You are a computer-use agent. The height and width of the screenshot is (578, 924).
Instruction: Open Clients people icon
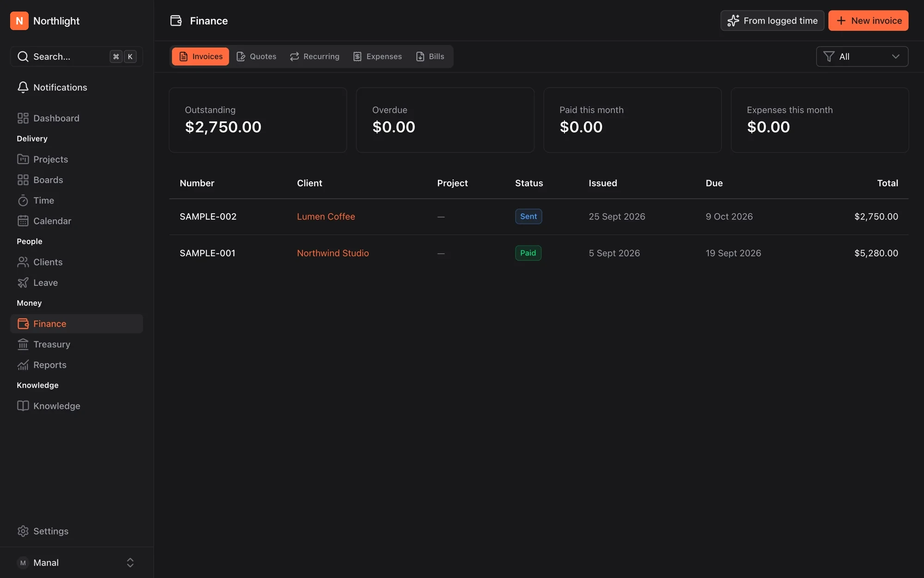(x=23, y=262)
